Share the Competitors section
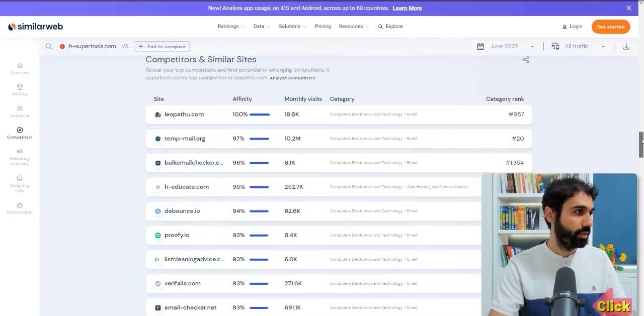 pyautogui.click(x=526, y=60)
